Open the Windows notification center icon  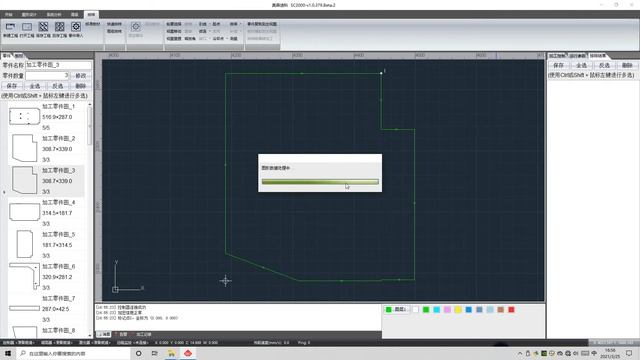tap(629, 353)
